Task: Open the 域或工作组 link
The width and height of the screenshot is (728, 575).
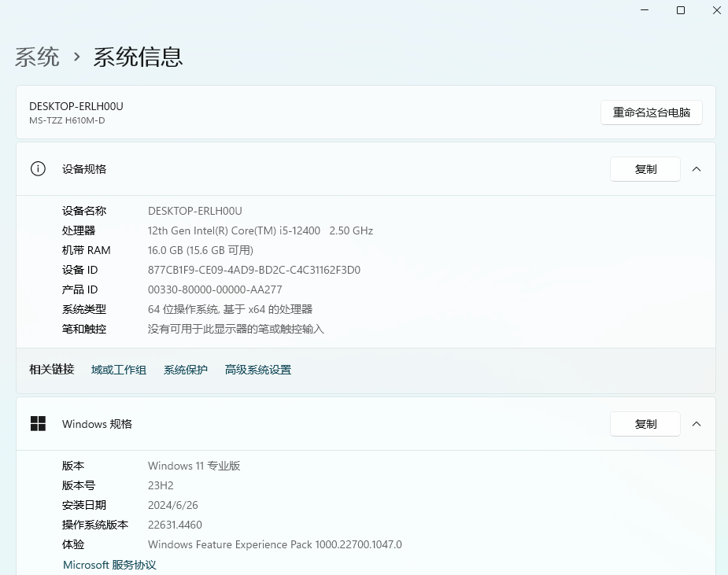Action: coord(119,370)
